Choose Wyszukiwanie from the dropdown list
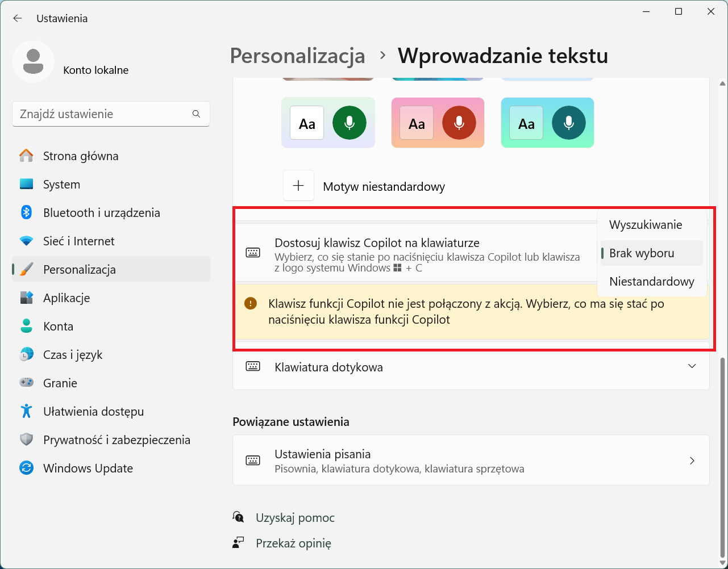Image resolution: width=728 pixels, height=569 pixels. pyautogui.click(x=651, y=225)
